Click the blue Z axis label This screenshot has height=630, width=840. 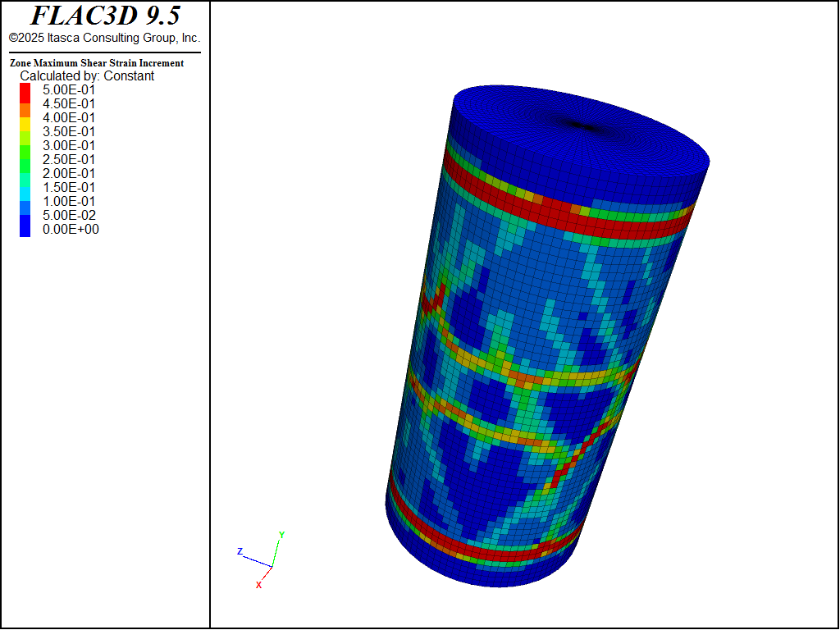coord(240,551)
